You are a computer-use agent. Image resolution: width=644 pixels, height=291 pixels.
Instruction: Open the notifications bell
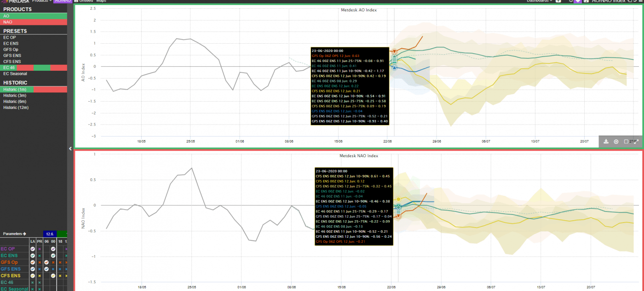(x=571, y=1)
